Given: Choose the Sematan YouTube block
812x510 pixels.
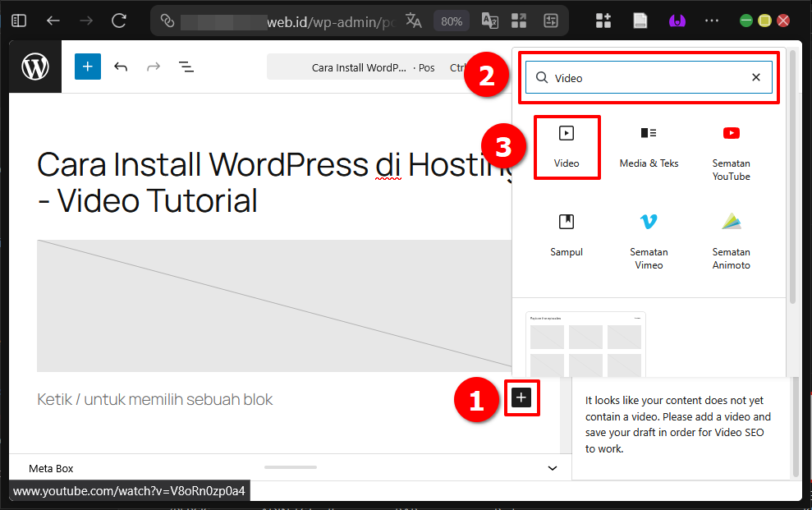Looking at the screenshot, I should click(x=731, y=148).
